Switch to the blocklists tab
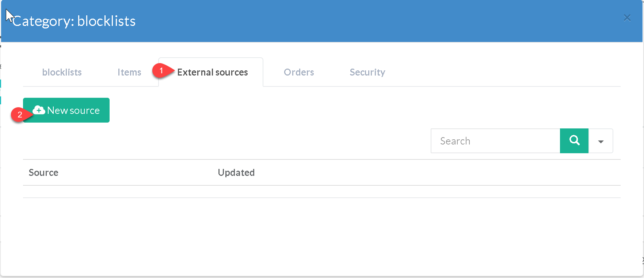 [62, 72]
